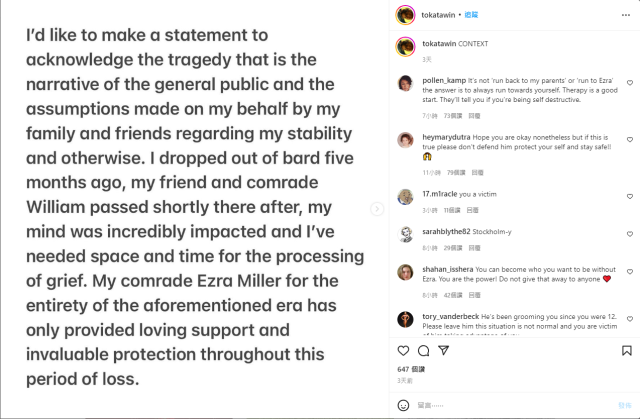Save the post with the bookmark icon
Viewport: 640px width, 419px height.
click(x=626, y=351)
